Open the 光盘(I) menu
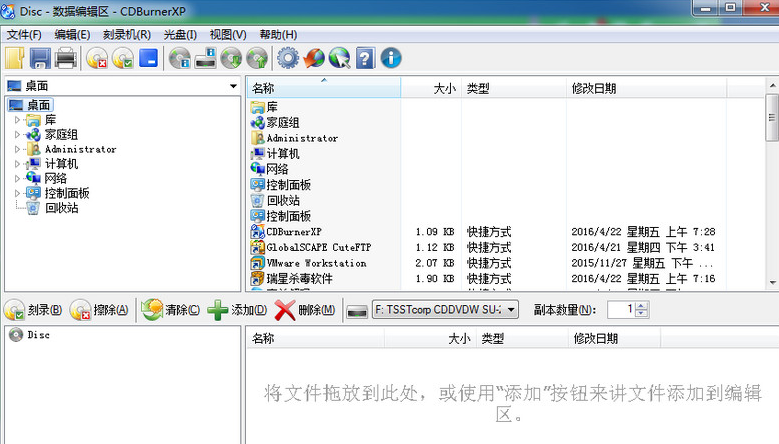Viewport: 779px width, 444px height. 180,35
